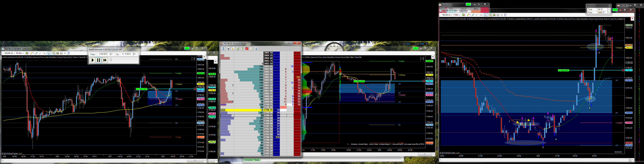Viewport: 644px width, 164px height.
Task: Click the SuperDOM bucket toolbar icon
Action: (x=228, y=49)
